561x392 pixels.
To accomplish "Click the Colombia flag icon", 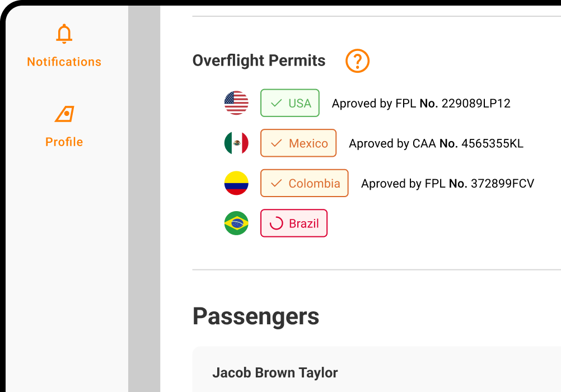I will (236, 183).
